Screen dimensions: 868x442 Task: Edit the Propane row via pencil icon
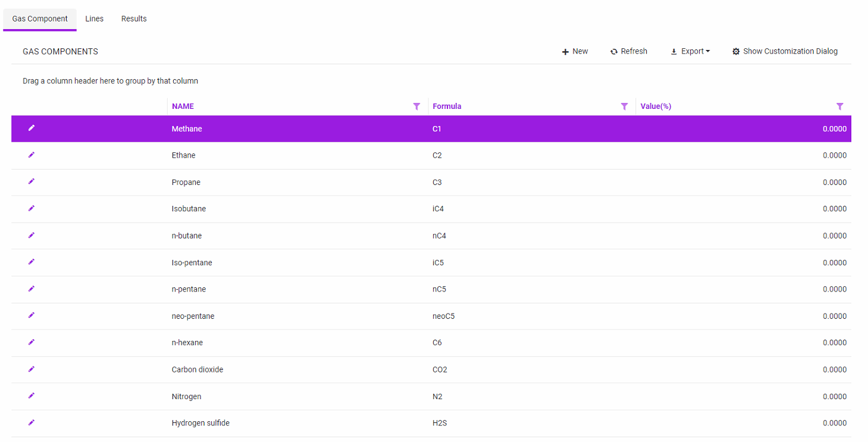(x=32, y=181)
